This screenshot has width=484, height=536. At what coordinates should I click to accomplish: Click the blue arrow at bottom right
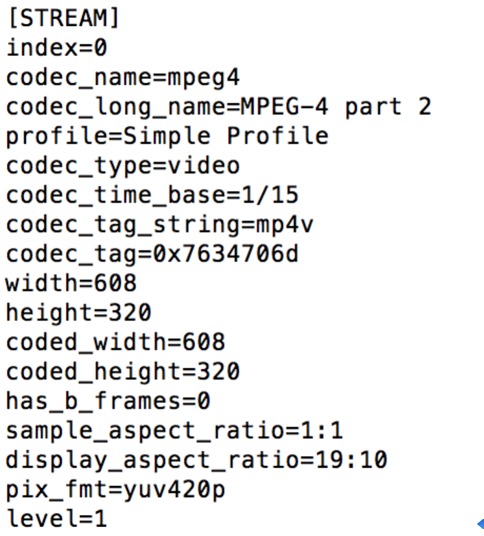480,524
